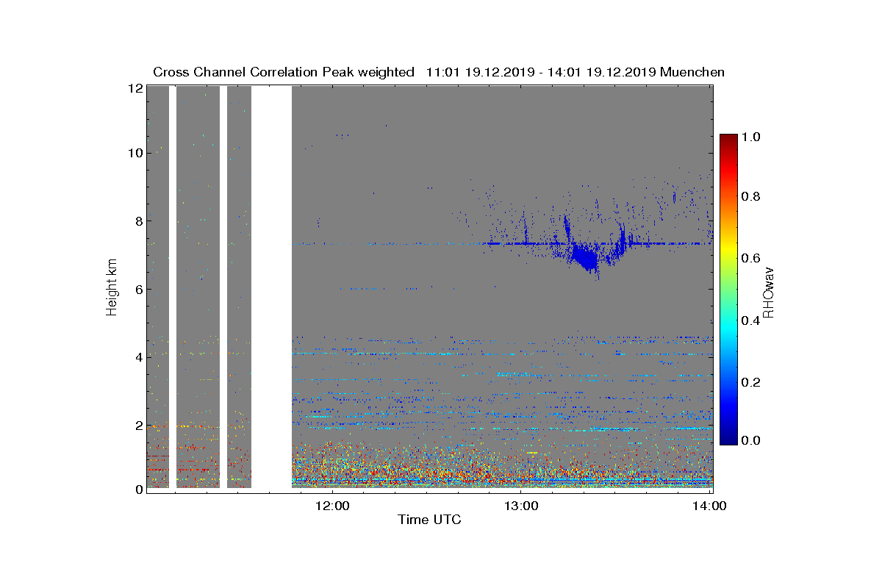Click the height tick label 10

135,153
